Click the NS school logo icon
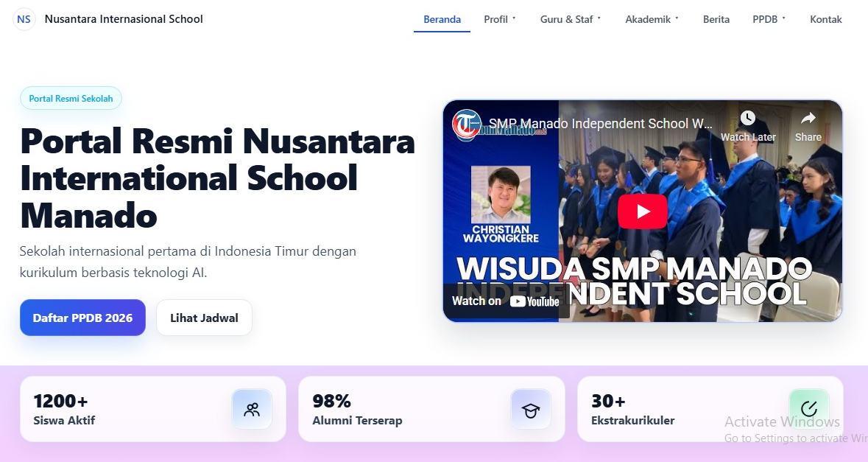This screenshot has width=868, height=462. [24, 18]
